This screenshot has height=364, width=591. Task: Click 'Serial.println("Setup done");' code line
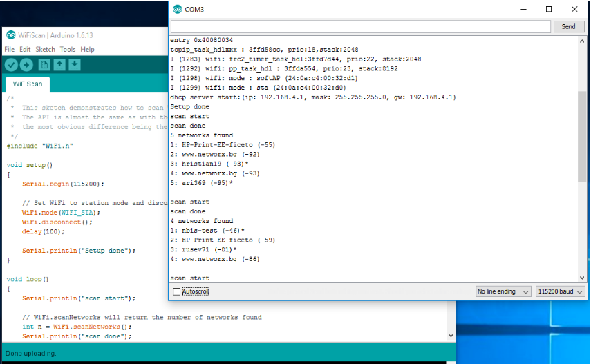(x=79, y=251)
